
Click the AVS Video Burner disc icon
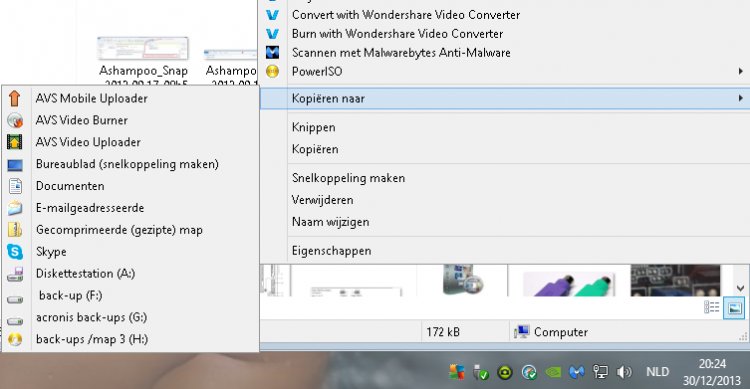[x=15, y=120]
